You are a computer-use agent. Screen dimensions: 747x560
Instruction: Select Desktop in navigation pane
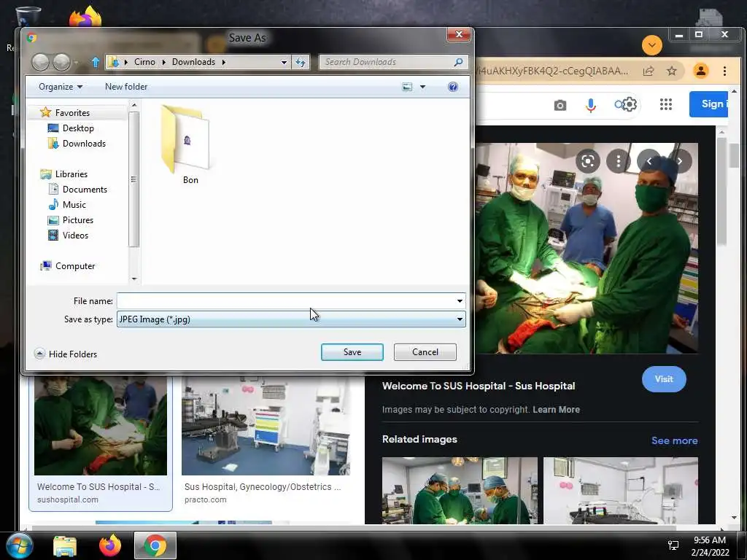coord(78,128)
